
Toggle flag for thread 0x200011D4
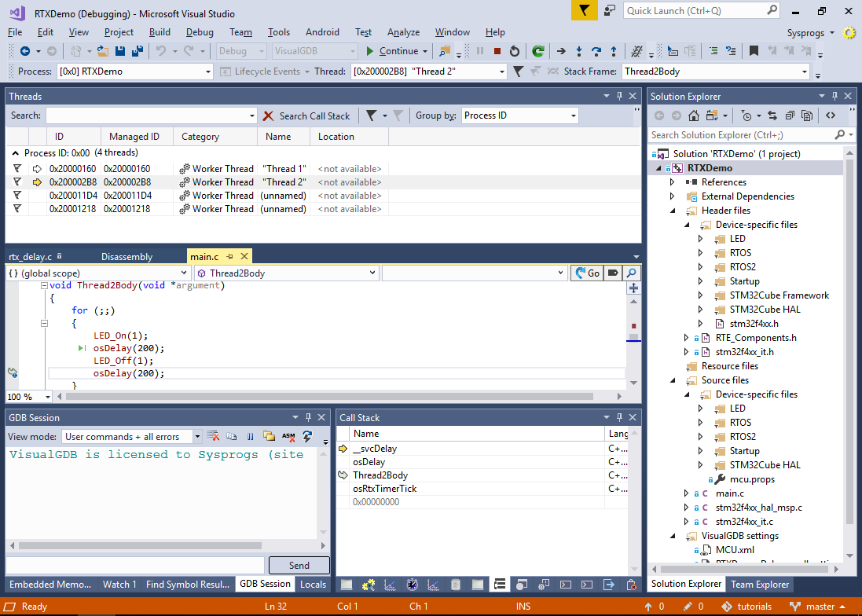[x=17, y=195]
